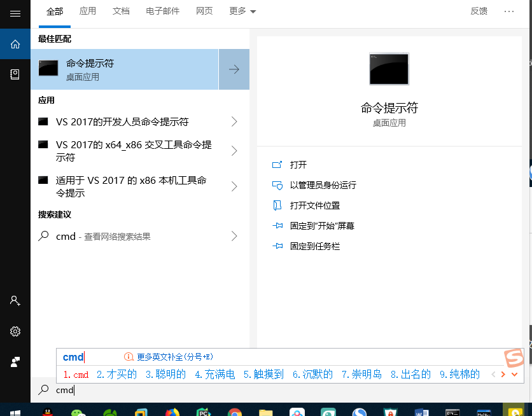Open Word from the taskbar

click(421, 411)
